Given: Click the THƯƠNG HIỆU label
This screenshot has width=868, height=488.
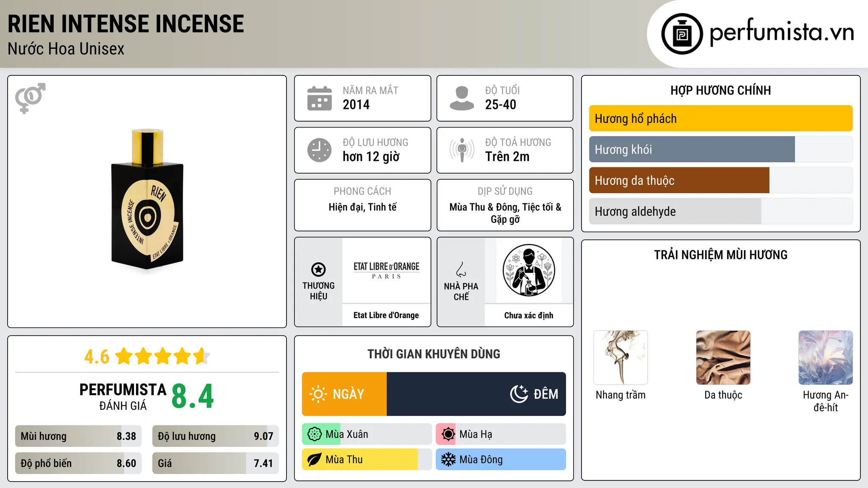Looking at the screenshot, I should click(x=318, y=291).
